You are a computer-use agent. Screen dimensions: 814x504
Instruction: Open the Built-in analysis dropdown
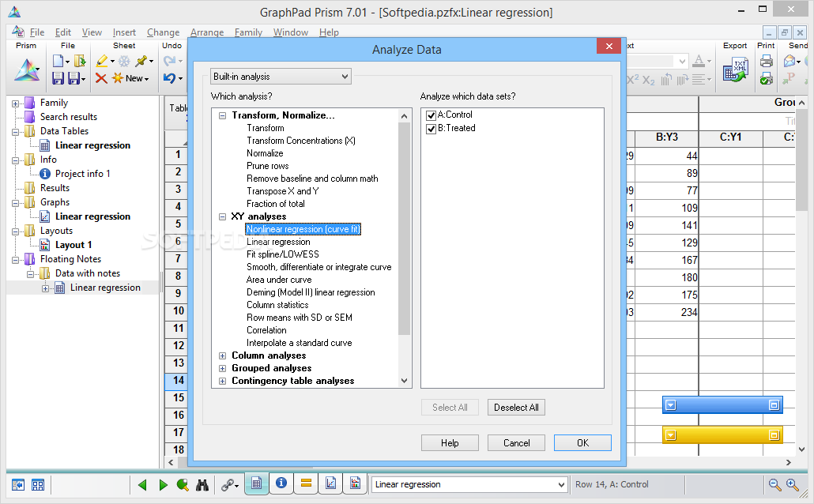pyautogui.click(x=281, y=77)
